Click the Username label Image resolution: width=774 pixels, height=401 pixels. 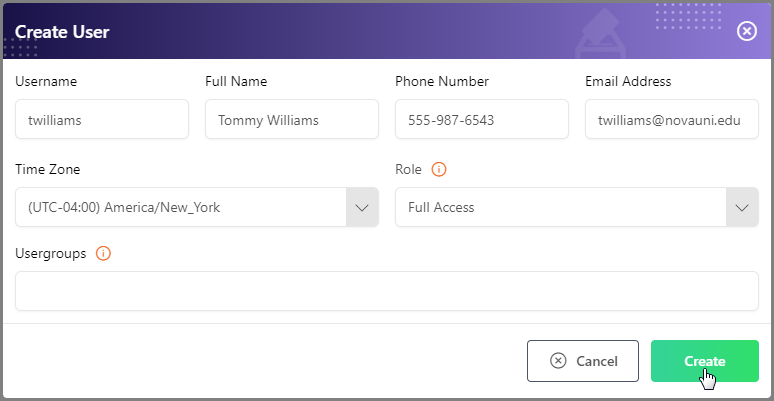coord(46,81)
